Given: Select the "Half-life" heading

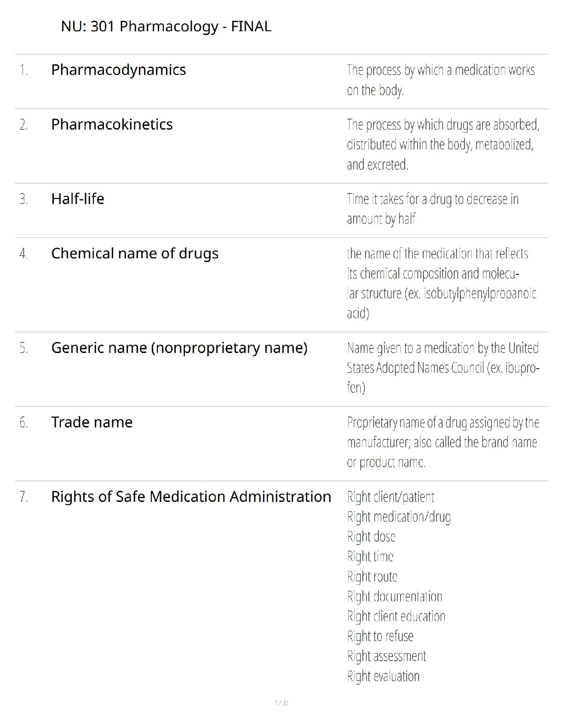Looking at the screenshot, I should pos(78,199).
